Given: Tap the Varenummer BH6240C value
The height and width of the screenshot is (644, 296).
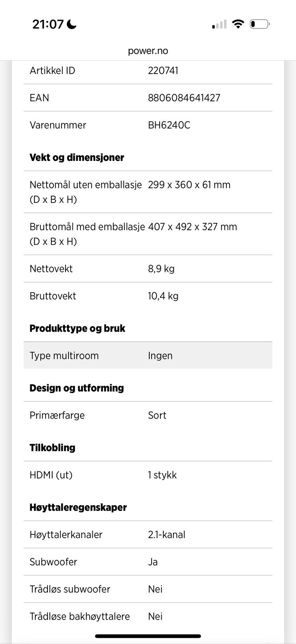Looking at the screenshot, I should (169, 125).
